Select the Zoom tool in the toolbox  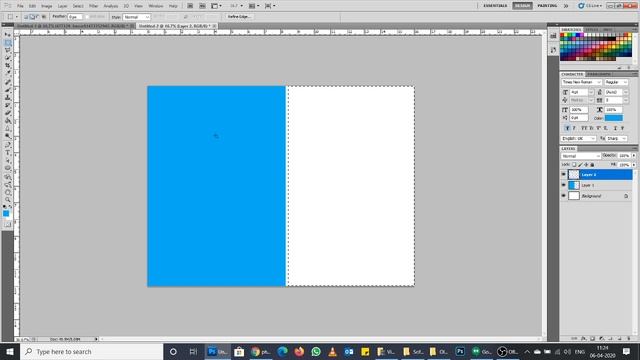coord(7,200)
